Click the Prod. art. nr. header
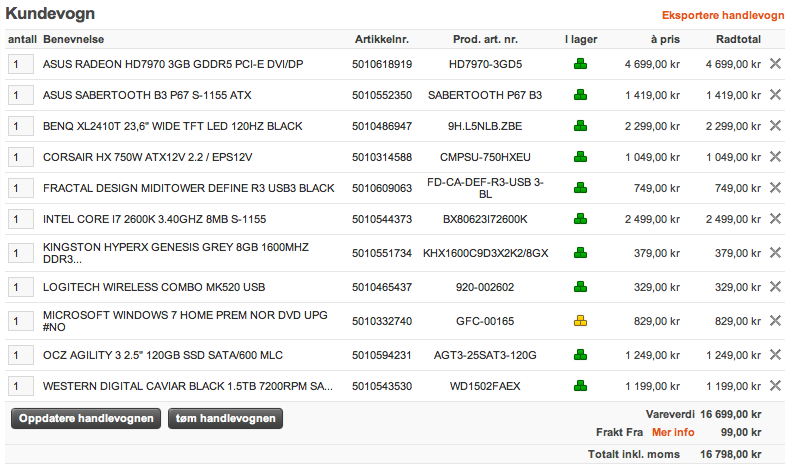Screen dimensions: 800x469 [485, 39]
